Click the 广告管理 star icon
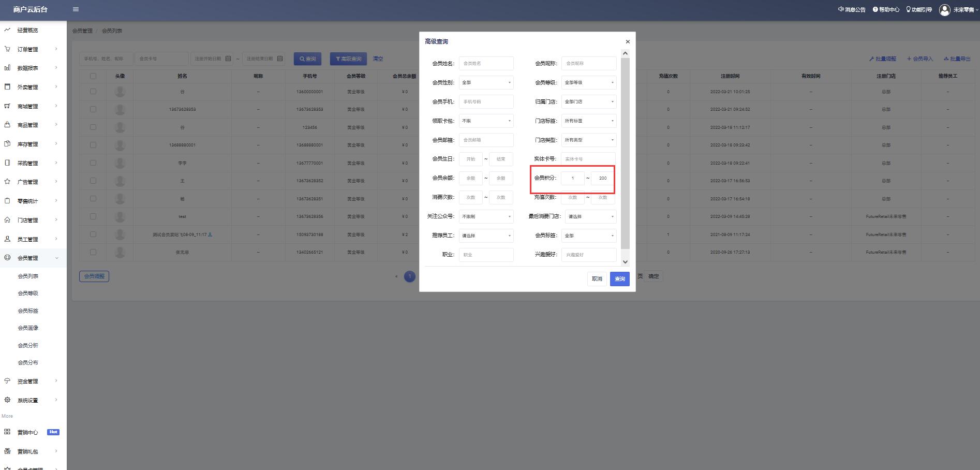The height and width of the screenshot is (470, 980). 7,182
